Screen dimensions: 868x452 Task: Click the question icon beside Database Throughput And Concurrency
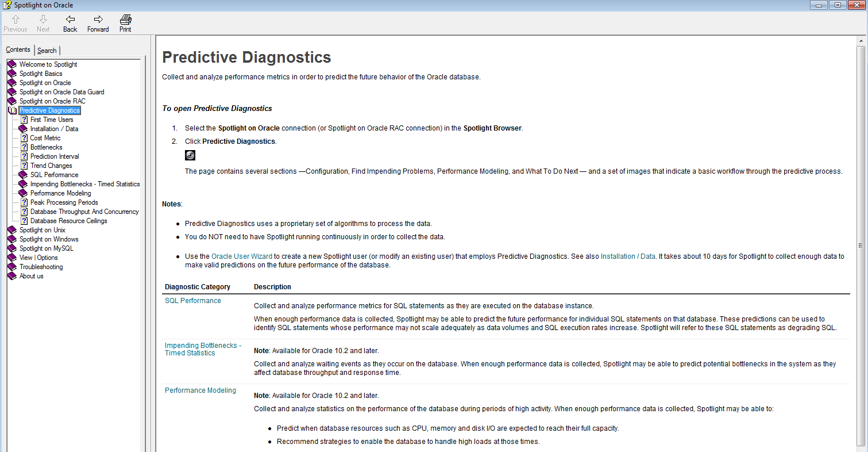24,212
